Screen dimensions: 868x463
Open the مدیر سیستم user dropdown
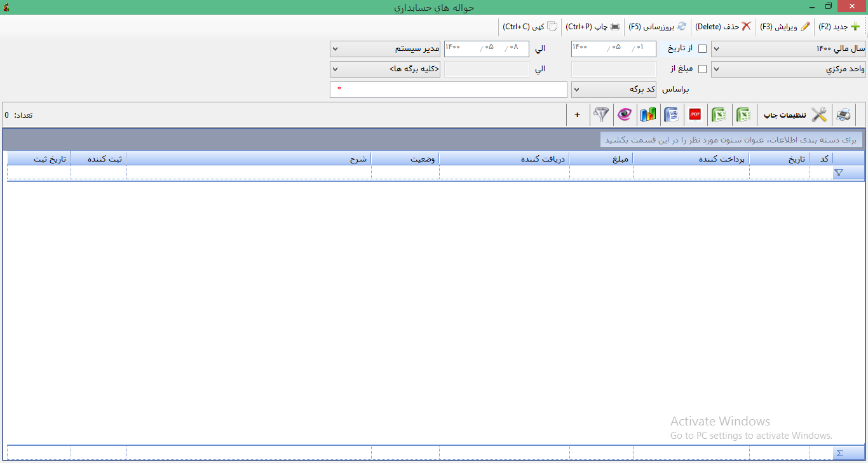[x=384, y=49]
